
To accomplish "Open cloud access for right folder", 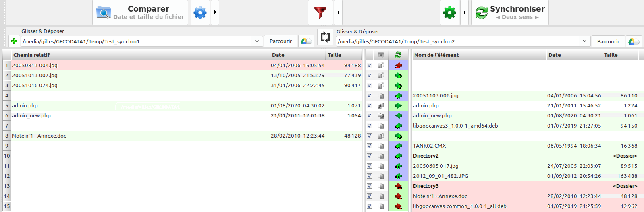I will [634, 41].
